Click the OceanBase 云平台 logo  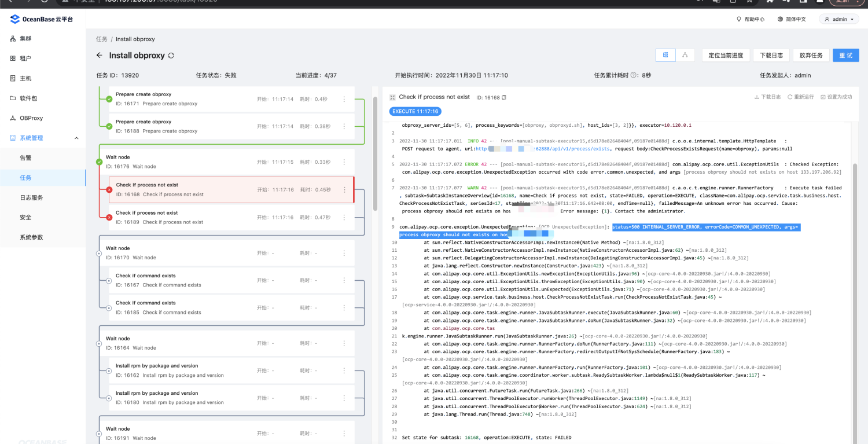[x=42, y=19]
